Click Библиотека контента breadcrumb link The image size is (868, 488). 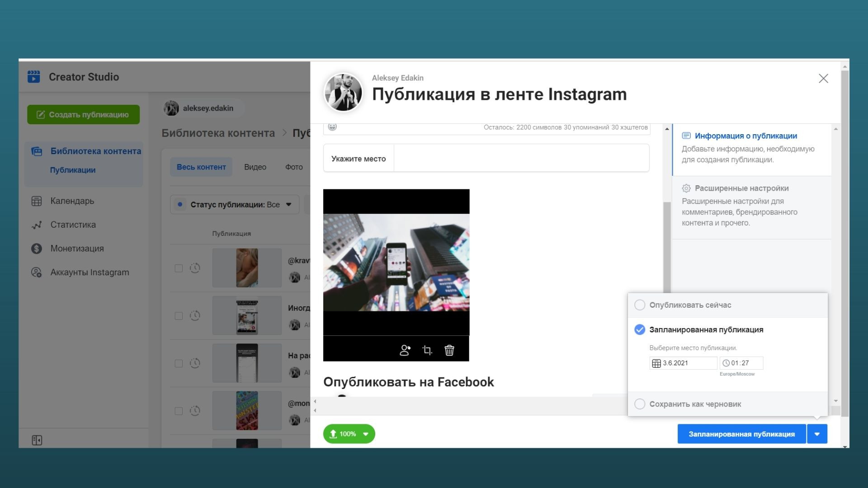(218, 133)
